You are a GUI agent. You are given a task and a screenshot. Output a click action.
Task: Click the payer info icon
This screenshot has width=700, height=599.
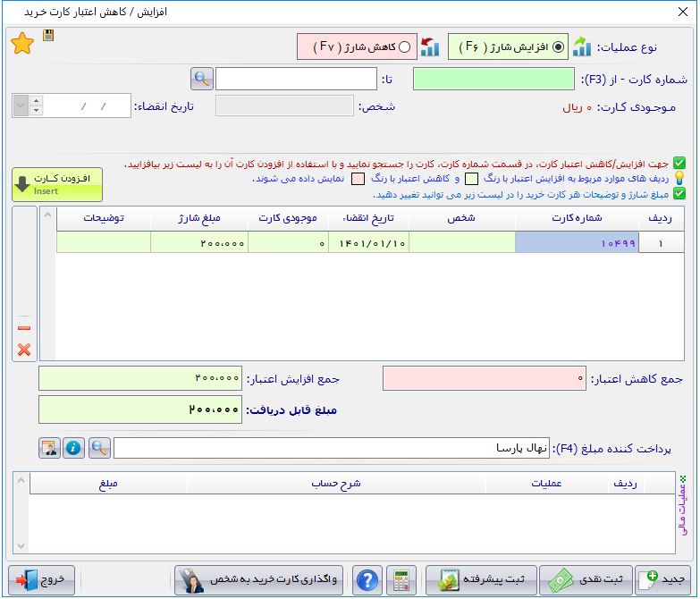tap(74, 448)
